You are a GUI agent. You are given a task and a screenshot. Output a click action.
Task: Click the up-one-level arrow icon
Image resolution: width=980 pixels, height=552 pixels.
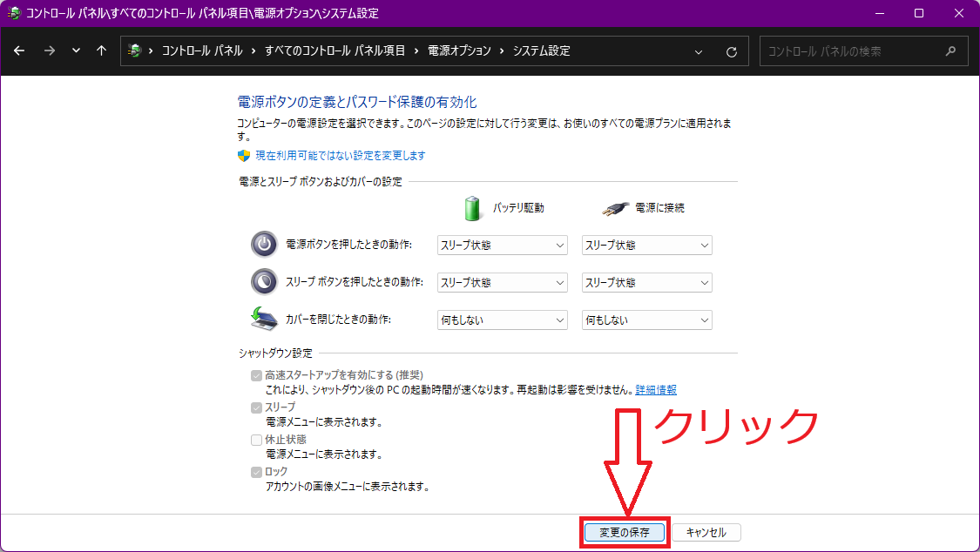pos(101,50)
